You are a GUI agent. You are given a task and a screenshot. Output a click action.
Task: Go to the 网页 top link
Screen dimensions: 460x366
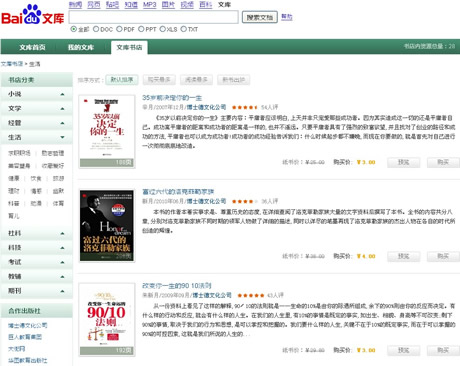[x=94, y=5]
